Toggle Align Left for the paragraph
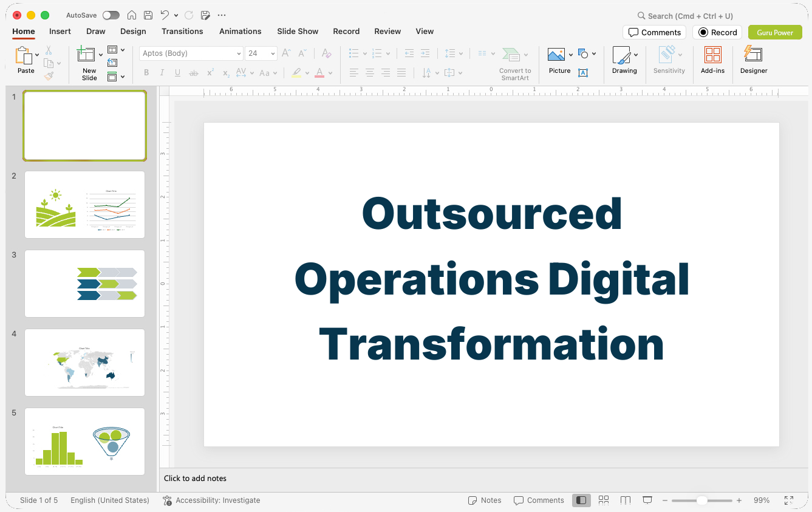812x512 pixels. (354, 73)
